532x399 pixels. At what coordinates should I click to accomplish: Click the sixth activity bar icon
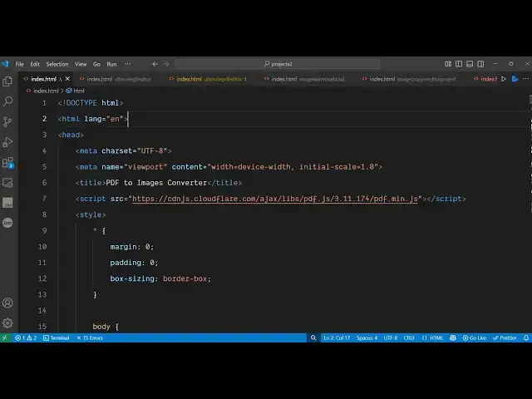point(7,183)
